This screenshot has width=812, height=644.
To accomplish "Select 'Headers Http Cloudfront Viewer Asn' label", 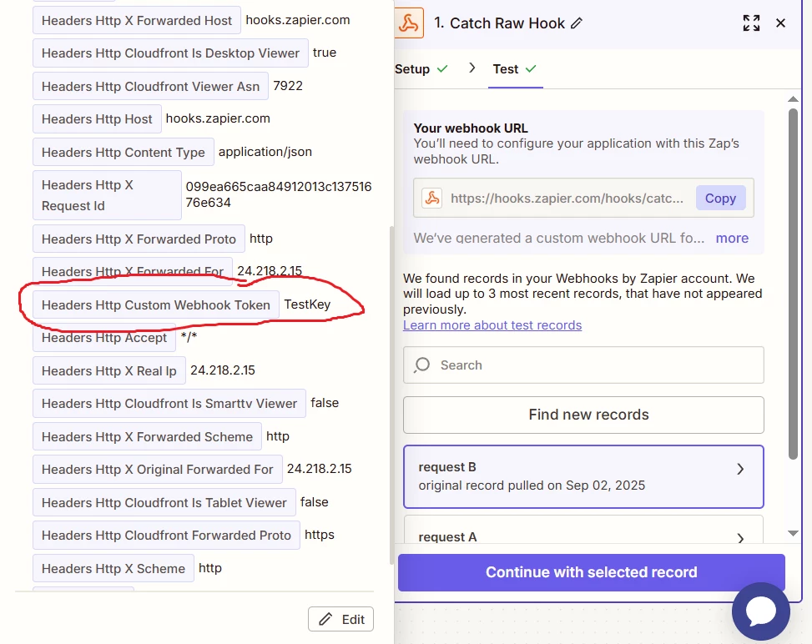I will point(150,87).
